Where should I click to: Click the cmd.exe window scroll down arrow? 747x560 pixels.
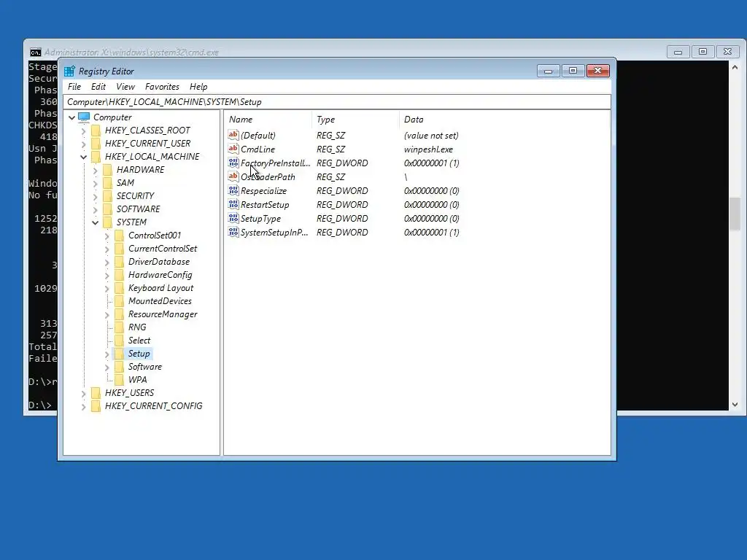coord(735,405)
